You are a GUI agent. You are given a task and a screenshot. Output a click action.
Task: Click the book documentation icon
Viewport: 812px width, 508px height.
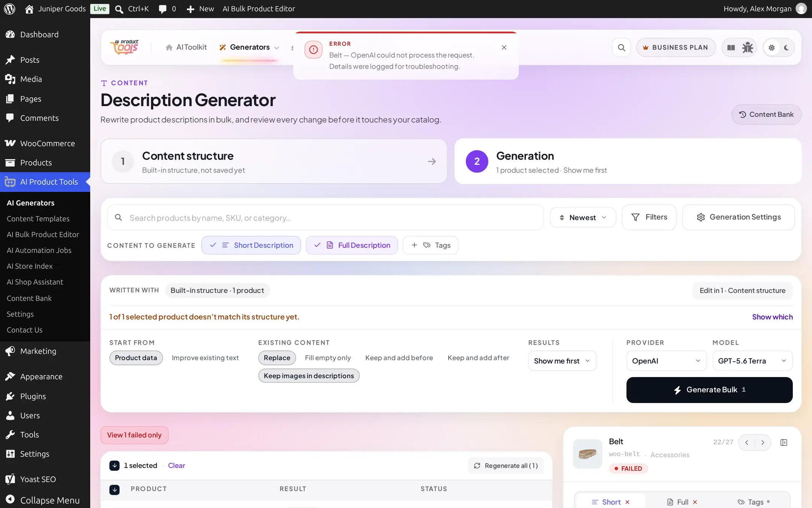pyautogui.click(x=731, y=47)
